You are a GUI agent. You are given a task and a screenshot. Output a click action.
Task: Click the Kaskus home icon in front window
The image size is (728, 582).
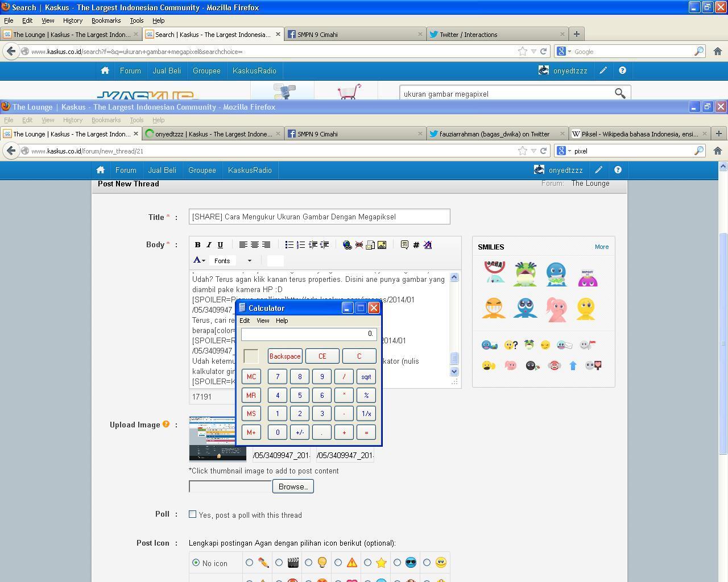pyautogui.click(x=101, y=170)
